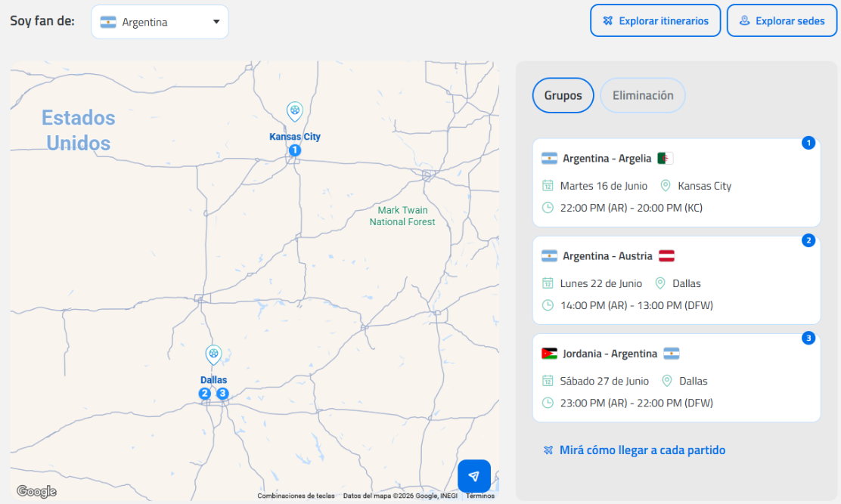Click the Dallas stadium pin on map
Viewport: 841px width, 504px height.
[x=214, y=354]
